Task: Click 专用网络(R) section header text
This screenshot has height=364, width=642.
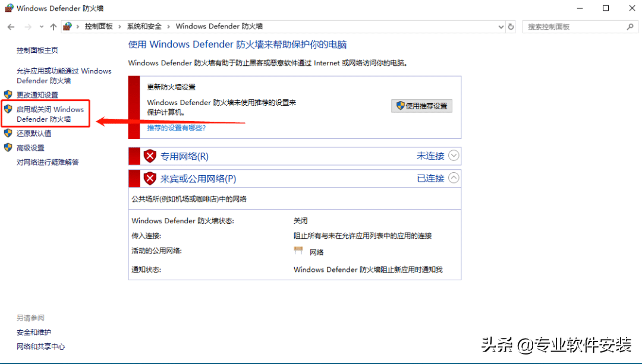Action: point(184,156)
